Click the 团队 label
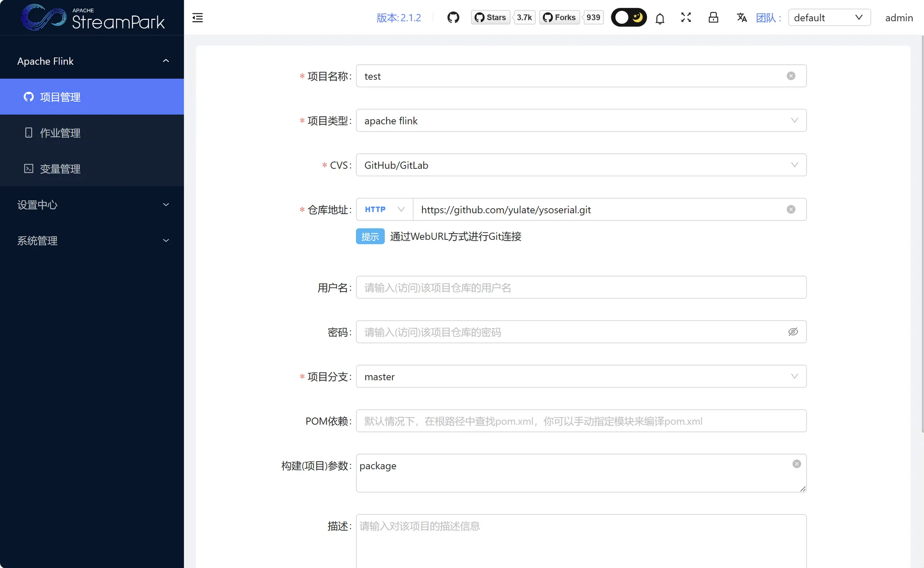The width and height of the screenshot is (924, 568). coord(768,18)
